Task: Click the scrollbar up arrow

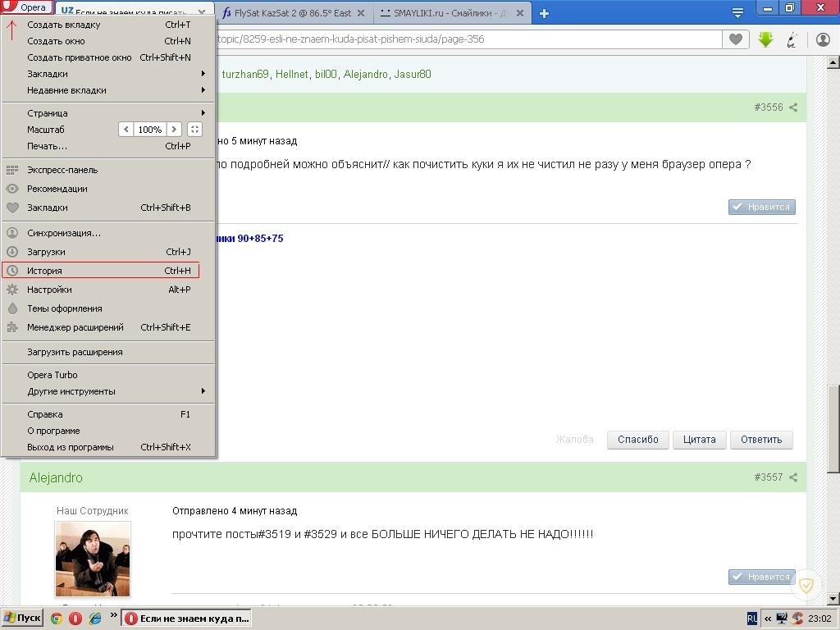Action: (833, 62)
